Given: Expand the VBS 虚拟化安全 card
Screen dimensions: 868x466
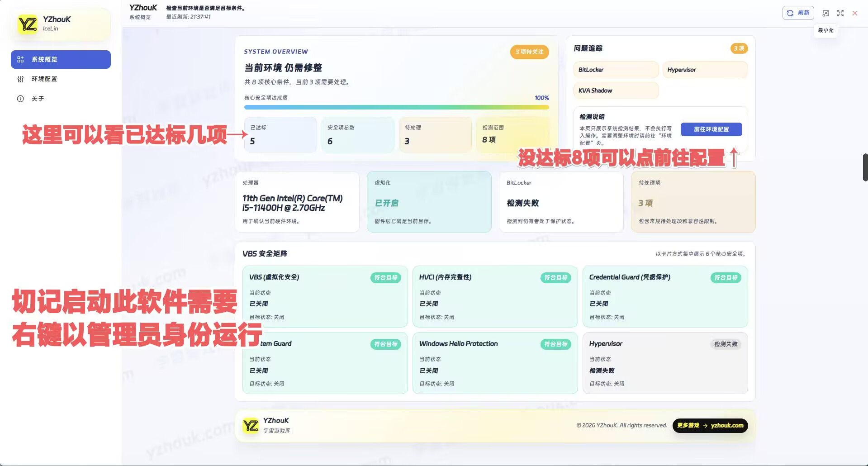Looking at the screenshot, I should click(x=325, y=296).
